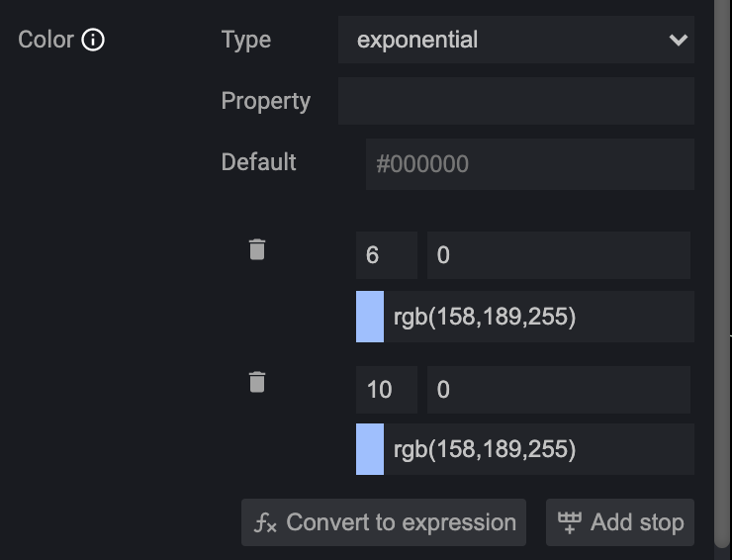The width and height of the screenshot is (732, 560).
Task: Click the zoom input showing 10
Action: [386, 390]
